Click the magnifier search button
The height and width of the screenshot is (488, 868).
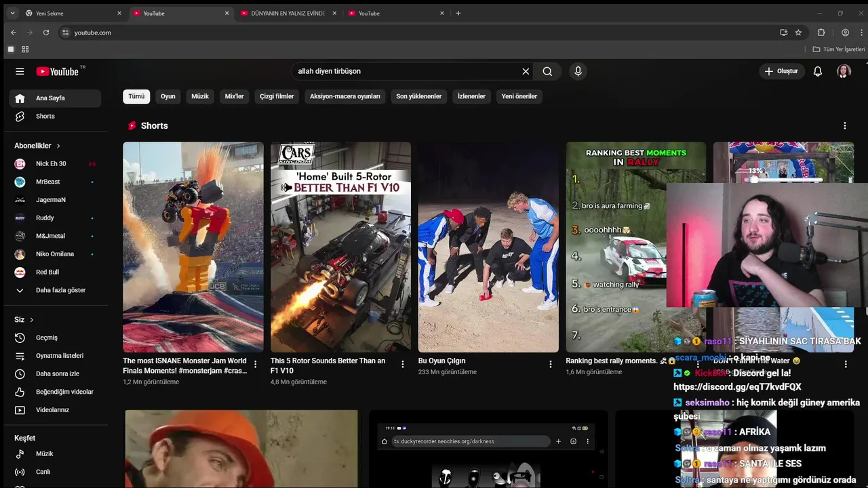click(x=547, y=71)
